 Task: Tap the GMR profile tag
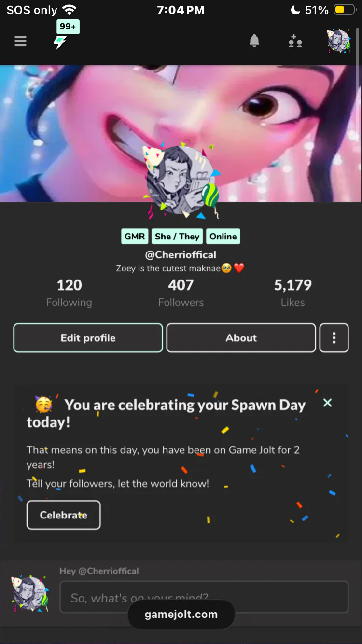coord(135,237)
